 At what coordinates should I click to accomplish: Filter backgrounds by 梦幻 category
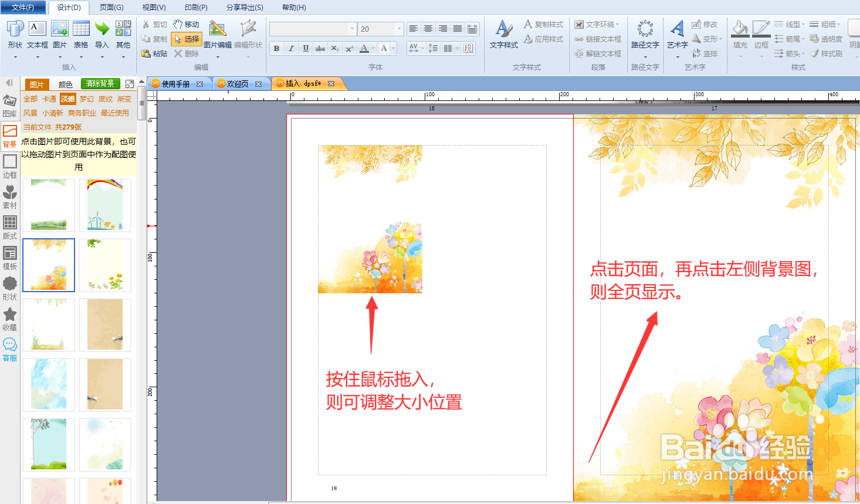[x=87, y=99]
